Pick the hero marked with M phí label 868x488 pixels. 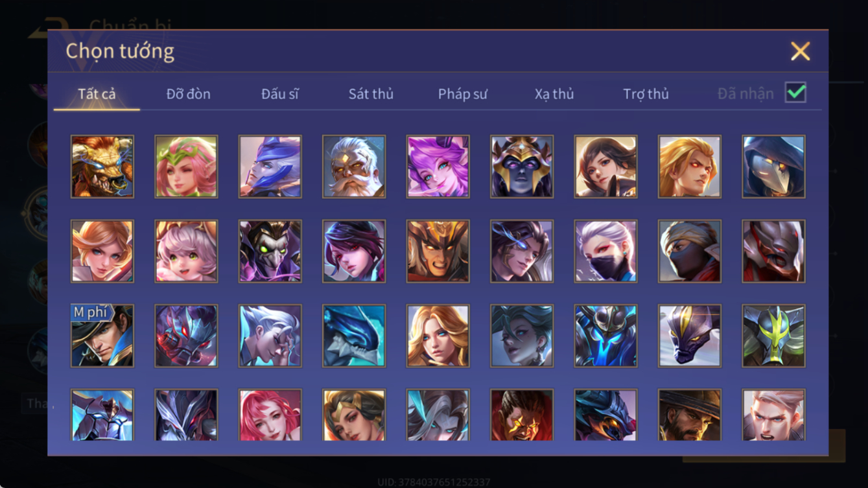[102, 336]
